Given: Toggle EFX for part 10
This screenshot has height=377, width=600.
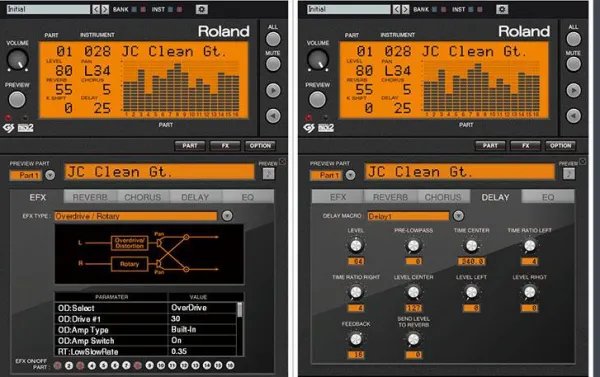Looking at the screenshot, I should pyautogui.click(x=161, y=366).
